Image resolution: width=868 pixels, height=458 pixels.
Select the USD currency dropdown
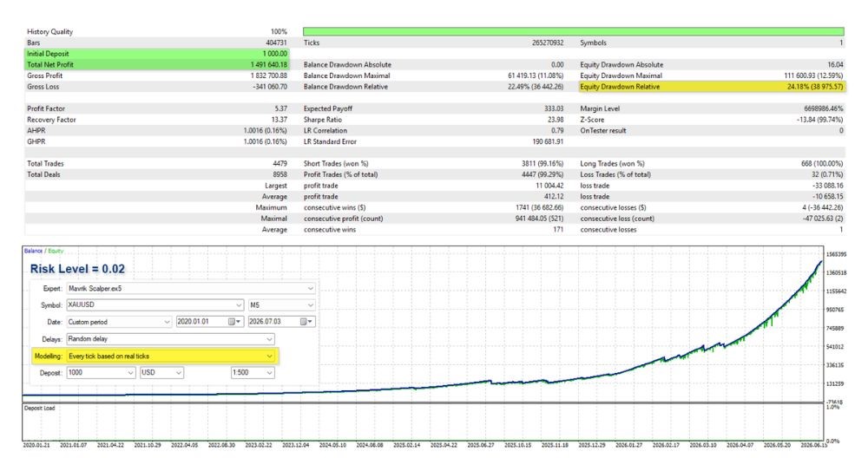161,373
